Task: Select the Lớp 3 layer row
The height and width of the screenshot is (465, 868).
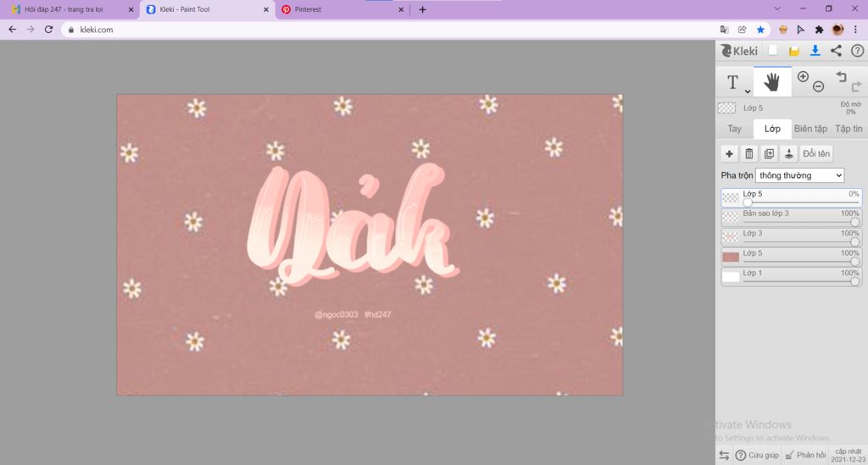Action: click(792, 237)
